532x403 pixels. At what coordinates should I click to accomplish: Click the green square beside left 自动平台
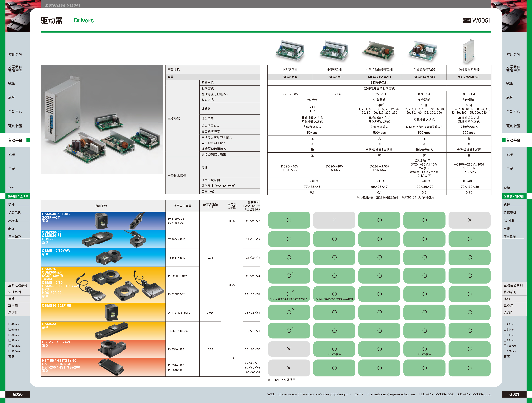(28, 140)
